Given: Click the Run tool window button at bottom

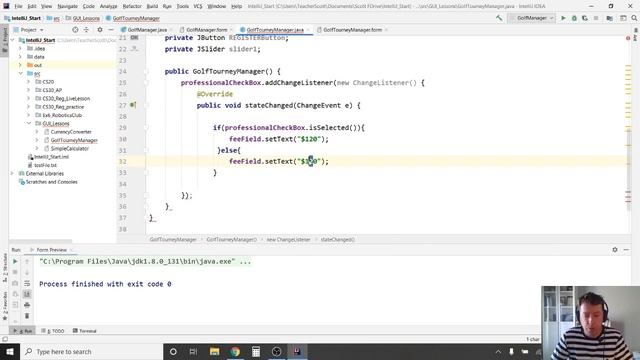Looking at the screenshot, I should point(23,331).
